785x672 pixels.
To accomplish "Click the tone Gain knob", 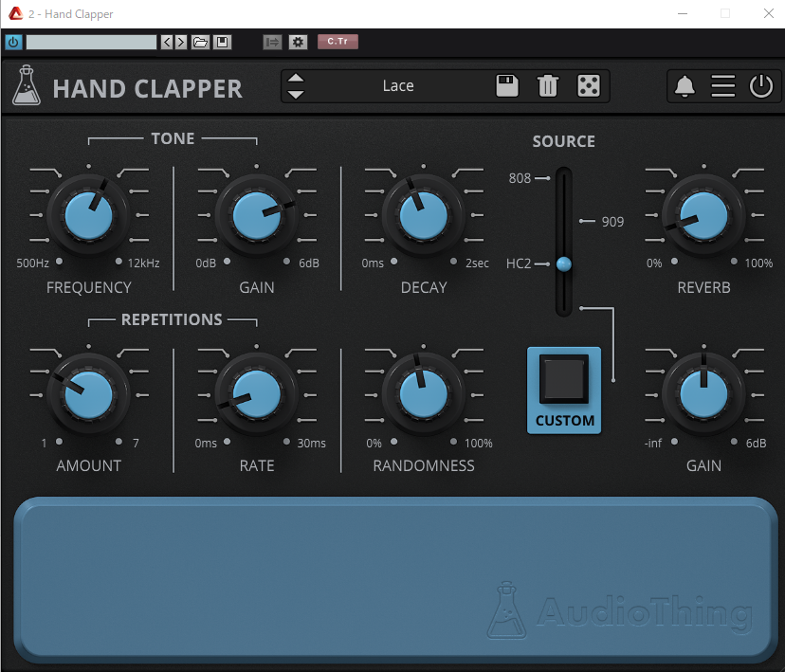I will pos(256,216).
